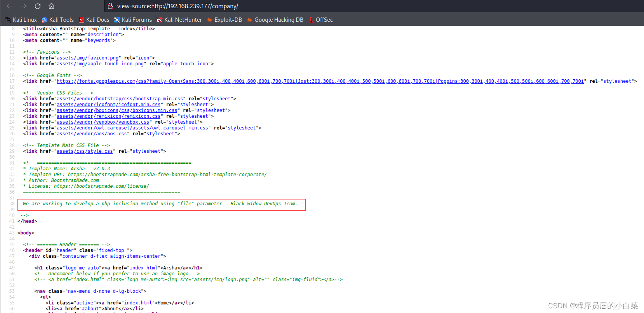The width and height of the screenshot is (644, 313).
Task: Follow the #about anchor link
Action: [x=90, y=309]
